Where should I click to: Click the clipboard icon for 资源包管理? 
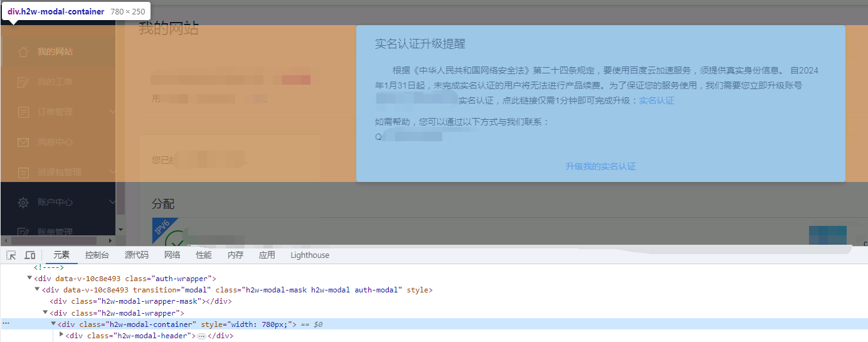click(23, 172)
